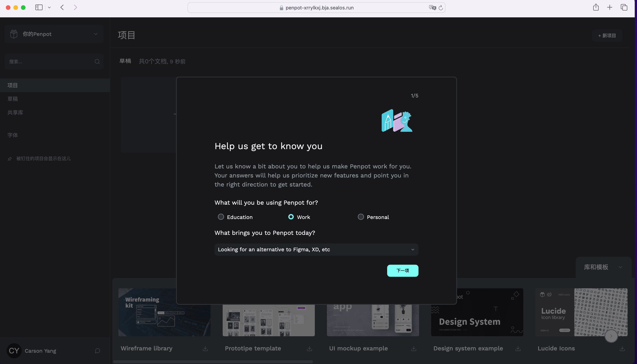Click the UI mockup example title
Screen dimensions: 637x364
358,349
